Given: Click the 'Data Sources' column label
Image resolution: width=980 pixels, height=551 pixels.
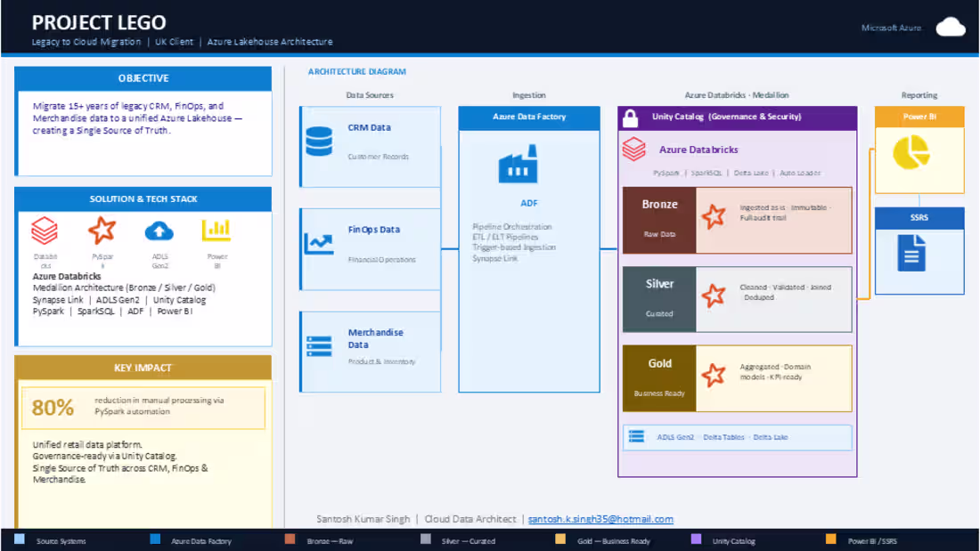Looking at the screenshot, I should click(370, 95).
